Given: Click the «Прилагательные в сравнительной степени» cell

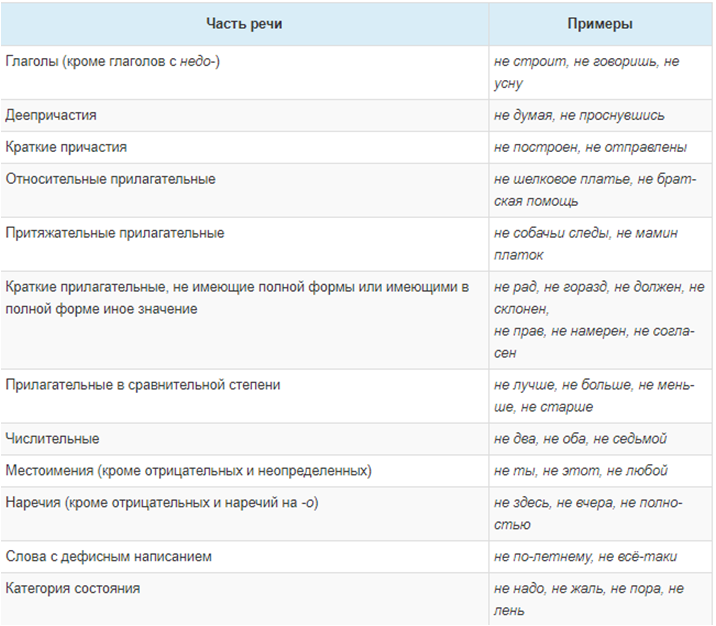Looking at the screenshot, I should [x=143, y=385].
